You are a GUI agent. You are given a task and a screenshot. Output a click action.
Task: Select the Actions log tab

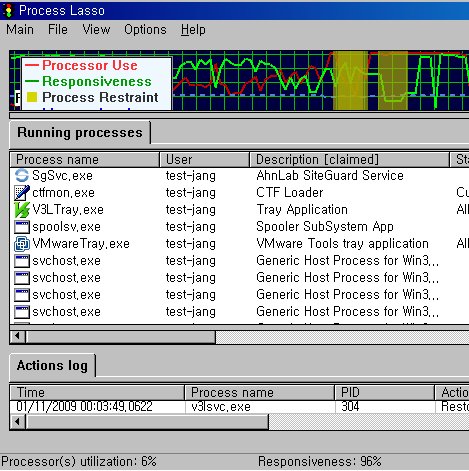52,366
